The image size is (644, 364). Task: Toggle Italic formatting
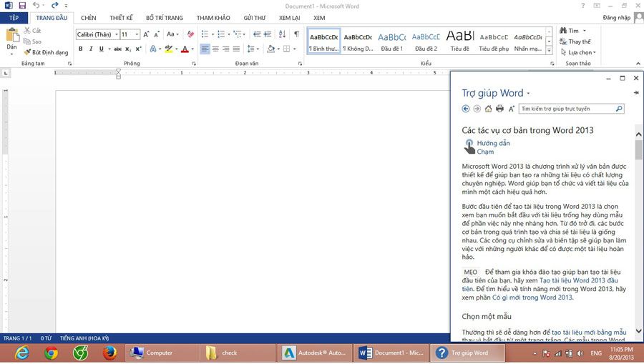pos(90,49)
